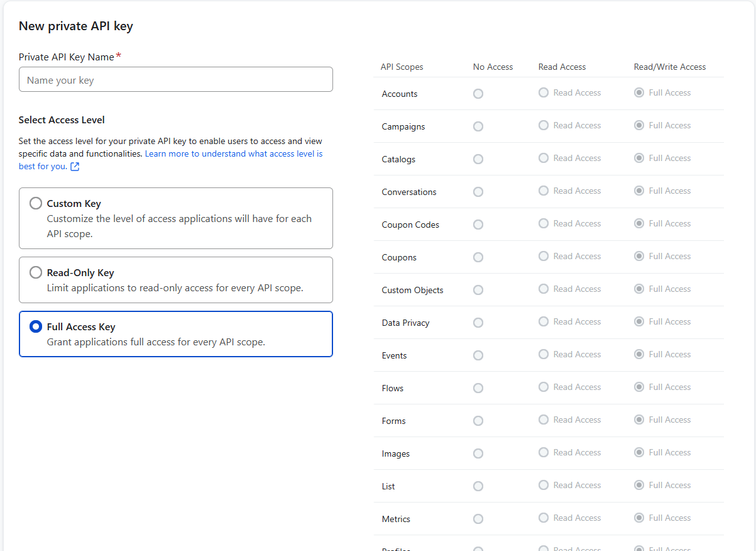756x551 pixels.
Task: Choose Read Access for Coupon Codes
Action: tap(544, 223)
